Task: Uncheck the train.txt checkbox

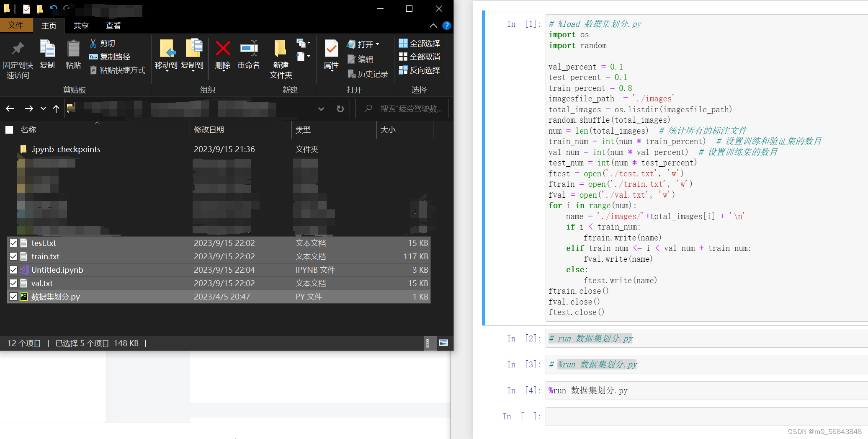Action: (13, 256)
